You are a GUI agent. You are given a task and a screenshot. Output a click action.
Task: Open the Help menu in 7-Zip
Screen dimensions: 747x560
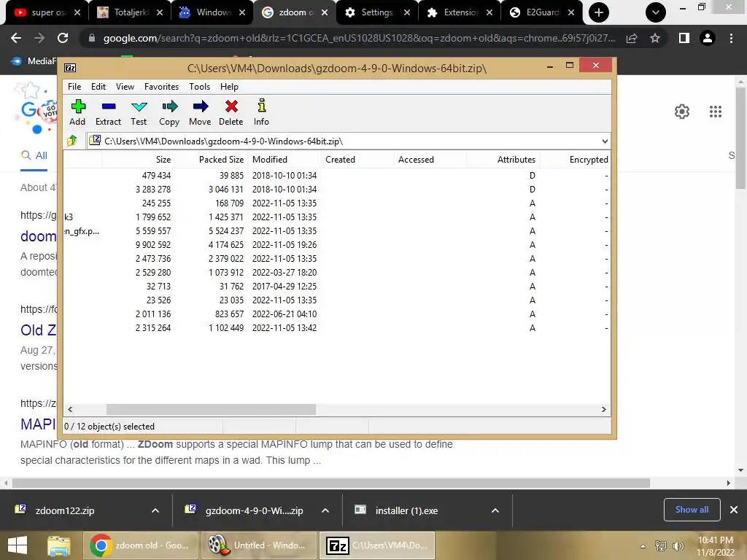point(229,87)
